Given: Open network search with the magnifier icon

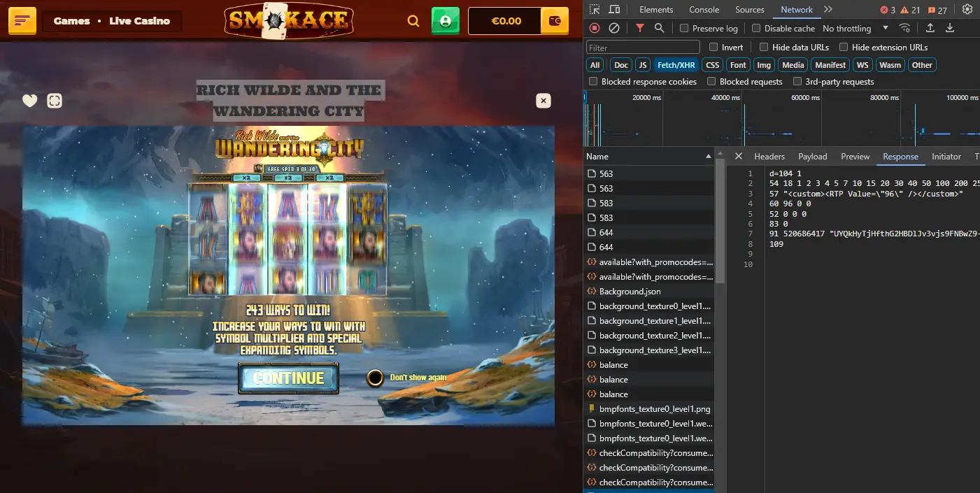Looking at the screenshot, I should click(x=659, y=28).
